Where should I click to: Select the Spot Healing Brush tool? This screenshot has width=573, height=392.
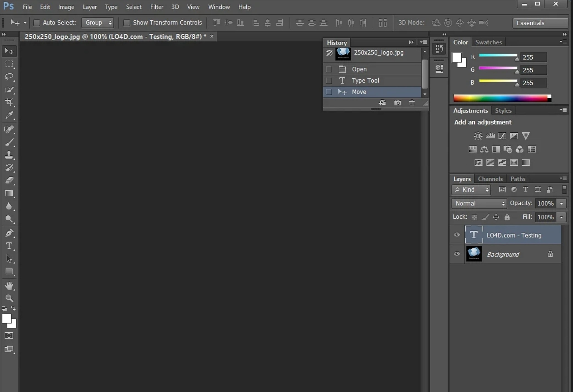tap(9, 129)
